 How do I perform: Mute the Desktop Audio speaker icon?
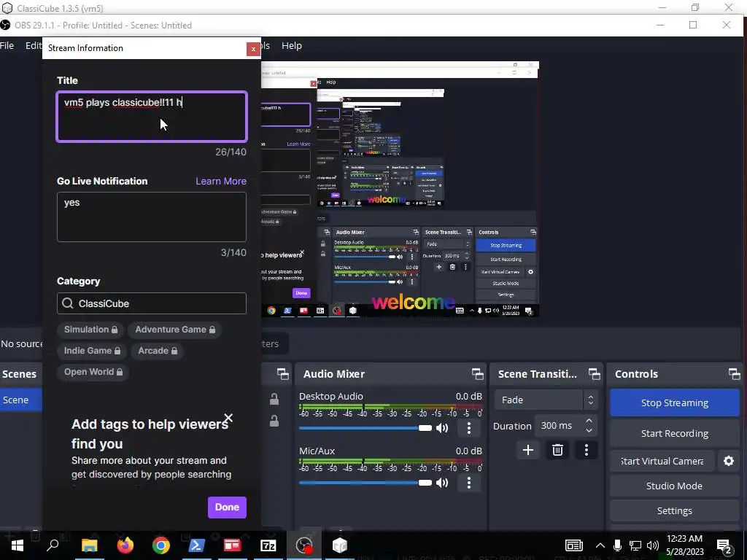442,427
